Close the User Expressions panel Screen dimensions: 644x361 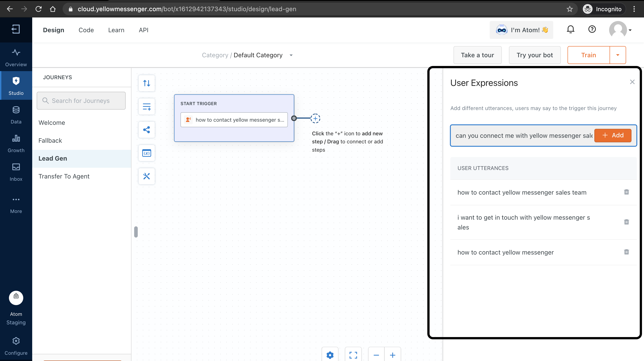pos(632,82)
